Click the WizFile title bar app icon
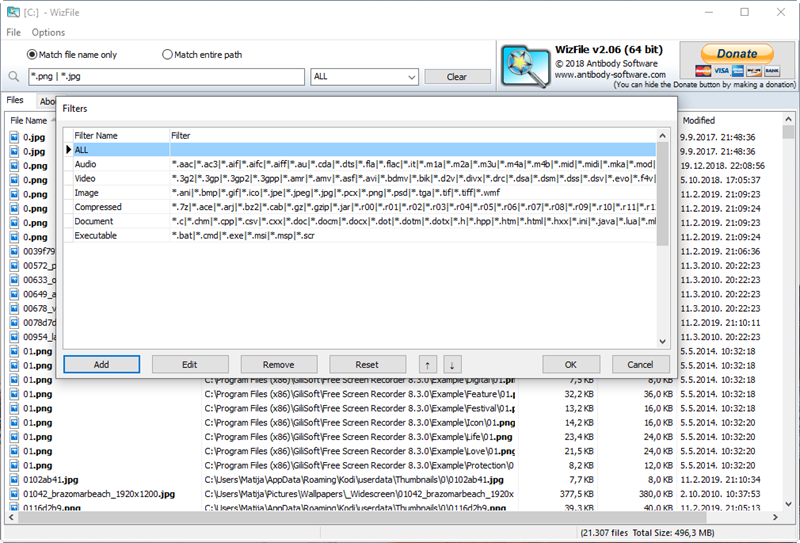The width and height of the screenshot is (800, 543). [x=13, y=12]
